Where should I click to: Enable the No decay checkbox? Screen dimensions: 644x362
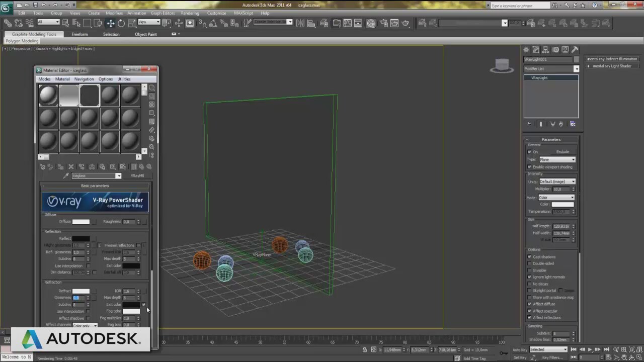(x=529, y=284)
